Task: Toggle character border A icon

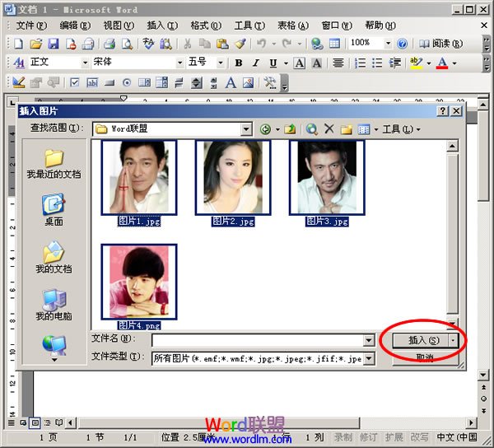Action: [x=299, y=63]
